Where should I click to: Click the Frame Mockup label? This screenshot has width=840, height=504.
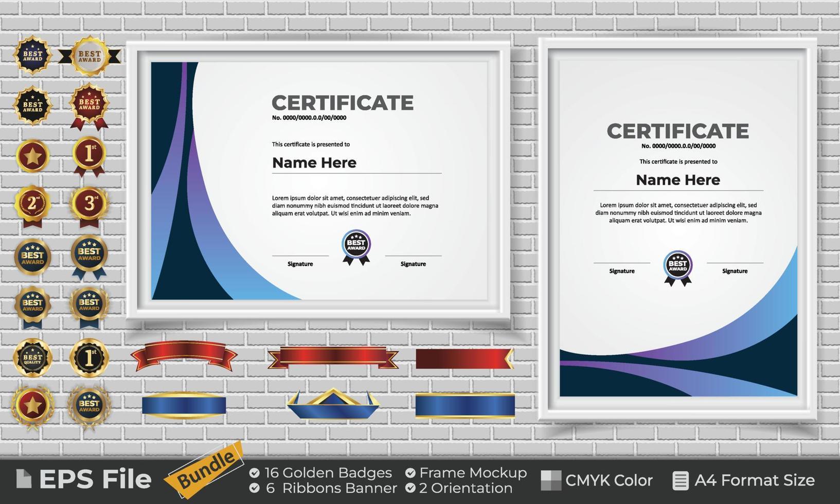click(473, 473)
